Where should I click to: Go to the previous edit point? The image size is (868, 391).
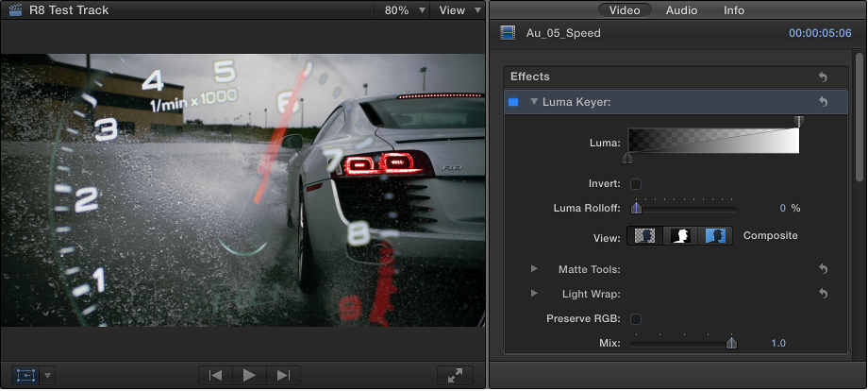coord(215,376)
